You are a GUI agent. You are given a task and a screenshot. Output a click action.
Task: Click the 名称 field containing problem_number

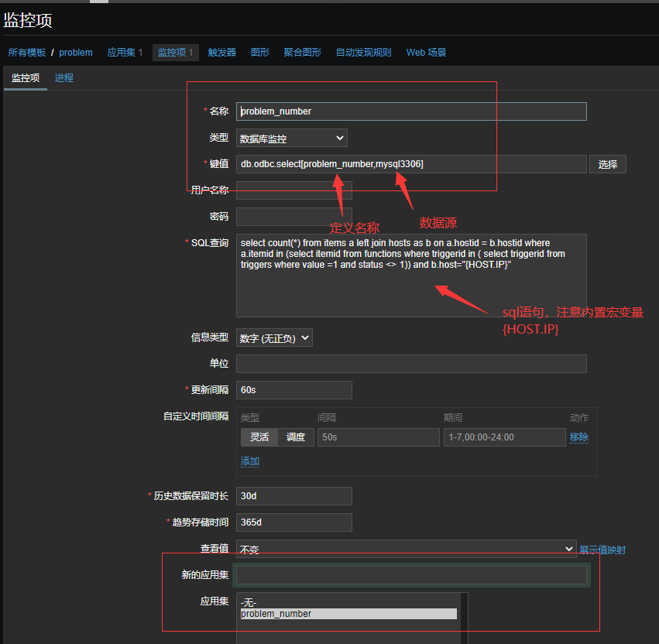click(x=411, y=111)
